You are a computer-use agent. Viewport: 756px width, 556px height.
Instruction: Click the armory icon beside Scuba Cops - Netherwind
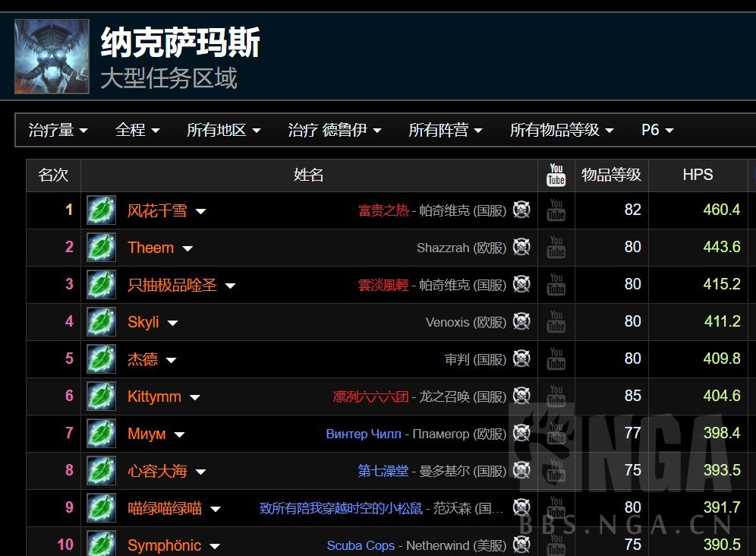(x=521, y=545)
